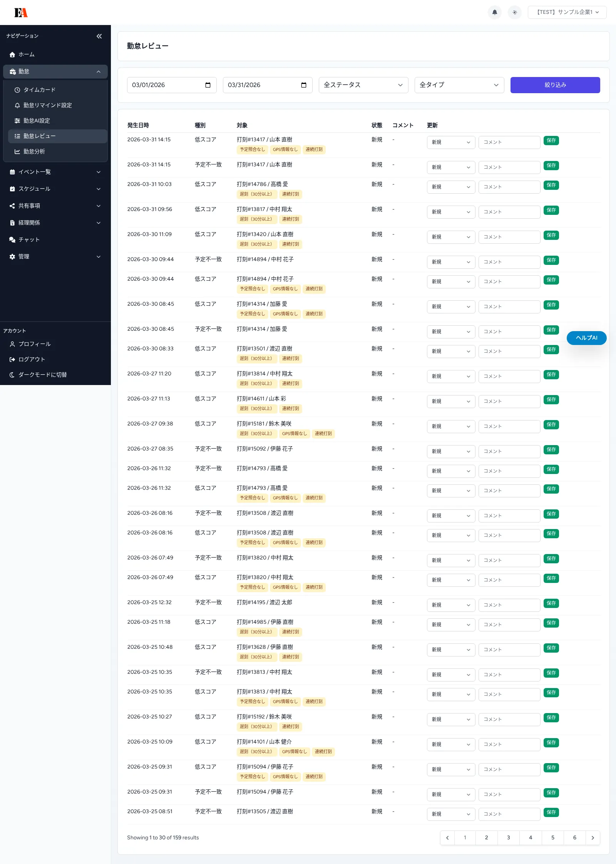Click the EA logo in the header
Viewport: 616px width, 864px height.
(x=21, y=13)
